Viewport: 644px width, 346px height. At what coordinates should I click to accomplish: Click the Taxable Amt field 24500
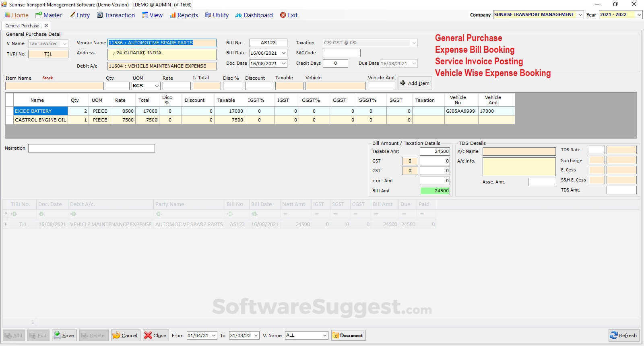(435, 151)
